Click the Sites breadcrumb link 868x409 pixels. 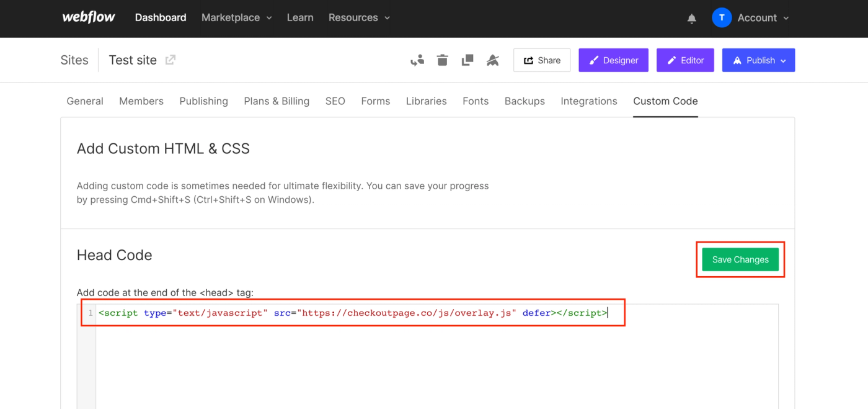74,60
